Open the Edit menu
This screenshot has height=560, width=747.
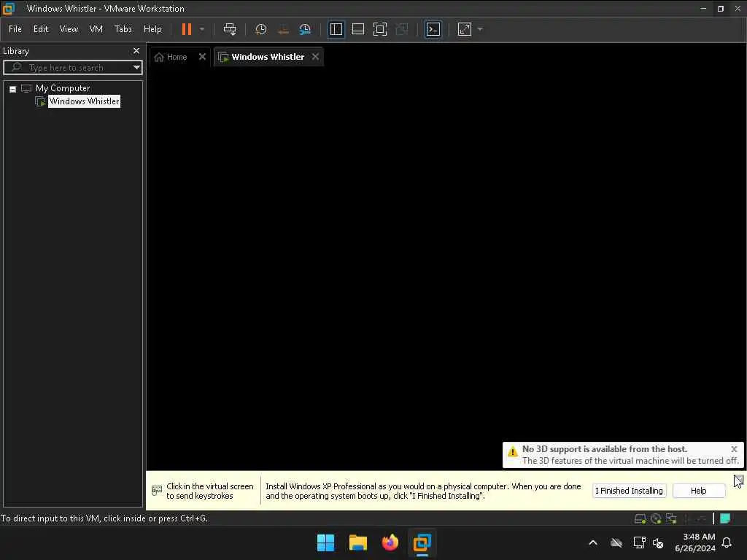[41, 29]
